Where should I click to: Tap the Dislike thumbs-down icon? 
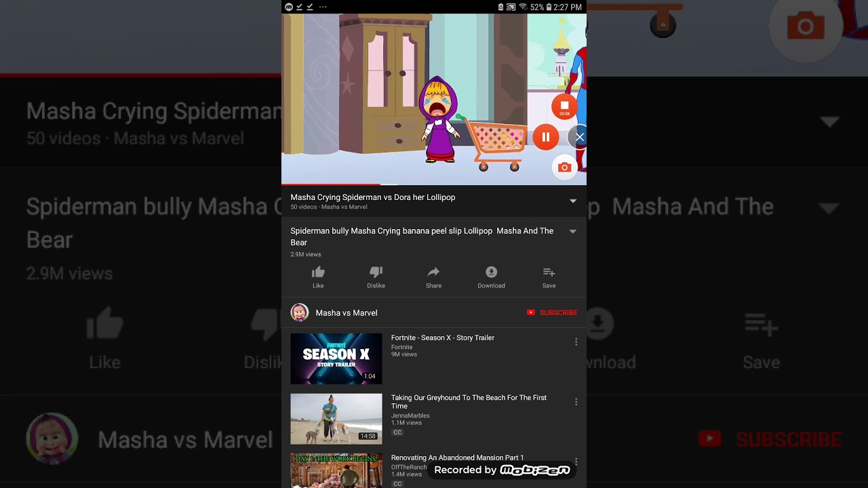[376, 272]
